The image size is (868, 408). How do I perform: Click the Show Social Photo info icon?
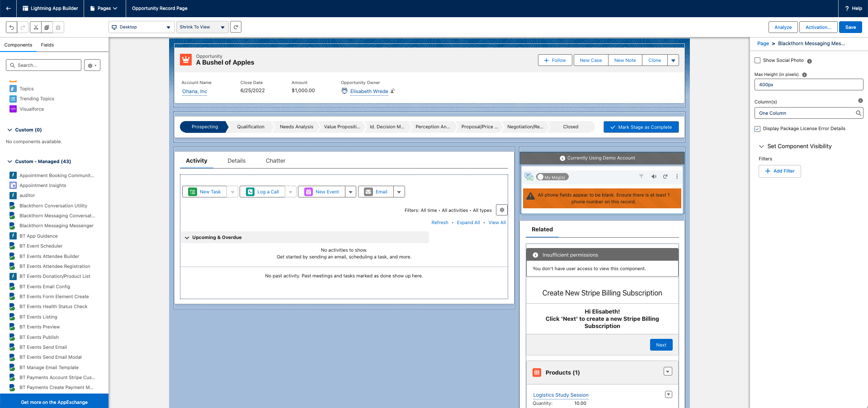point(809,61)
